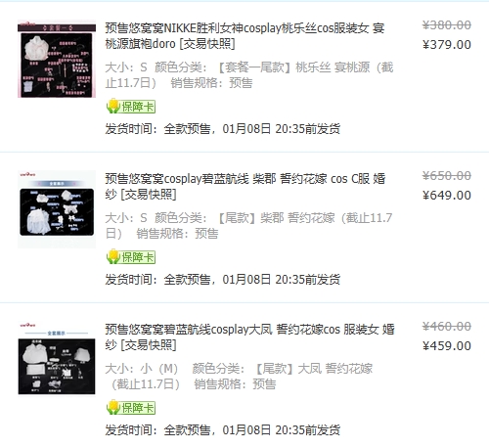489x448 pixels.
Task: Click the crossed-out ¥380.00 original price
Action: (x=447, y=25)
